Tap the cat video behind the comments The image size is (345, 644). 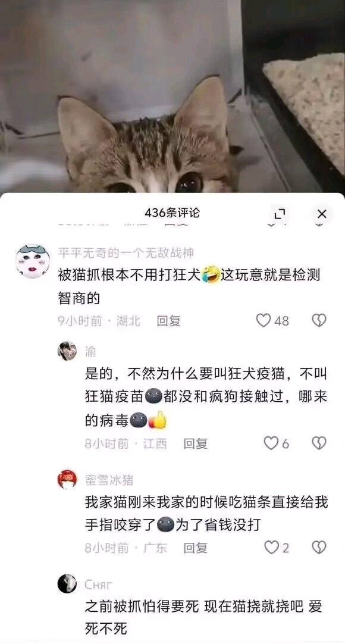point(172,96)
